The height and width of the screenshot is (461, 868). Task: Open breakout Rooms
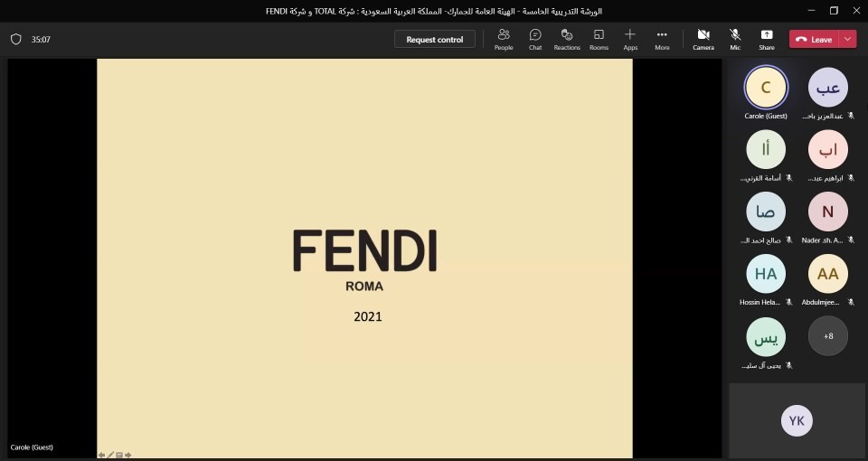pos(599,39)
